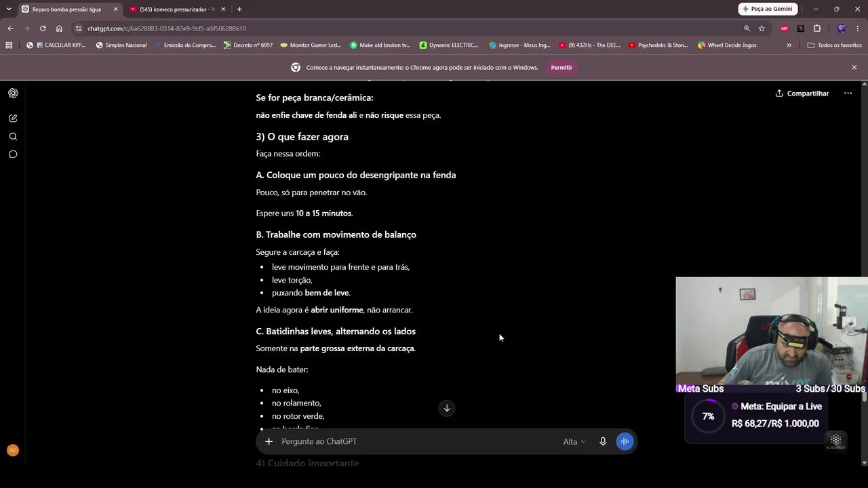Click the streamer webcam overlay
This screenshot has width=868, height=488.
(772, 330)
